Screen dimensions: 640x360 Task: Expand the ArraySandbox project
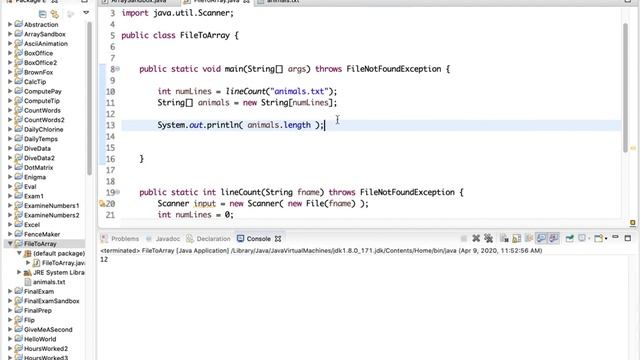point(10,34)
